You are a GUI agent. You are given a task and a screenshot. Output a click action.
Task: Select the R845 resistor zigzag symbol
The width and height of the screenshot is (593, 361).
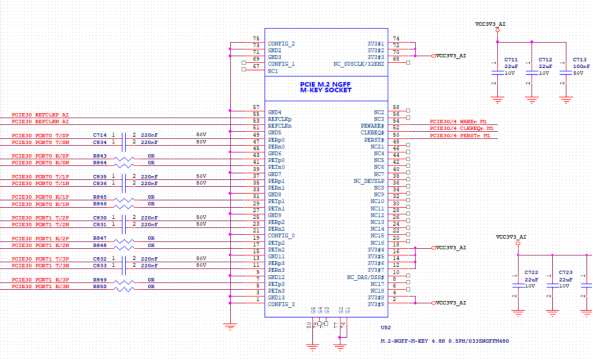[x=124, y=200]
